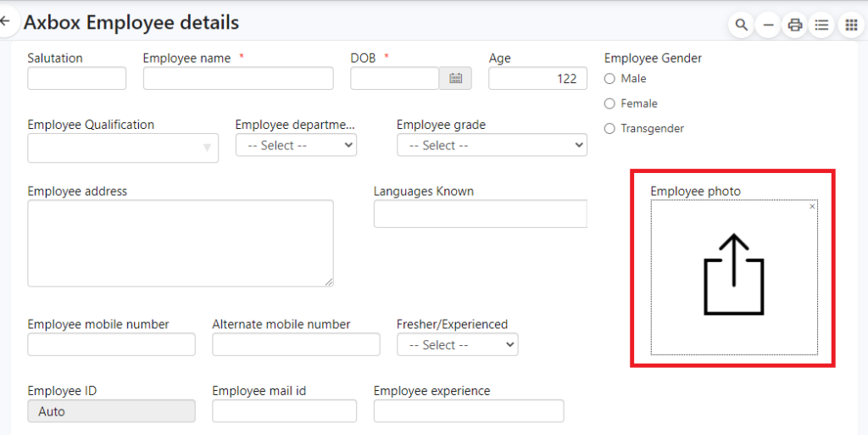Select the Transgender gender option
Image resolution: width=868 pixels, height=435 pixels.
point(609,128)
